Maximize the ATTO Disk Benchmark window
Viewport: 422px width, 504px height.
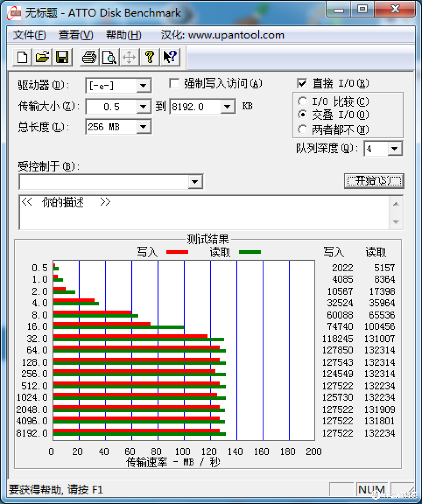(x=363, y=9)
